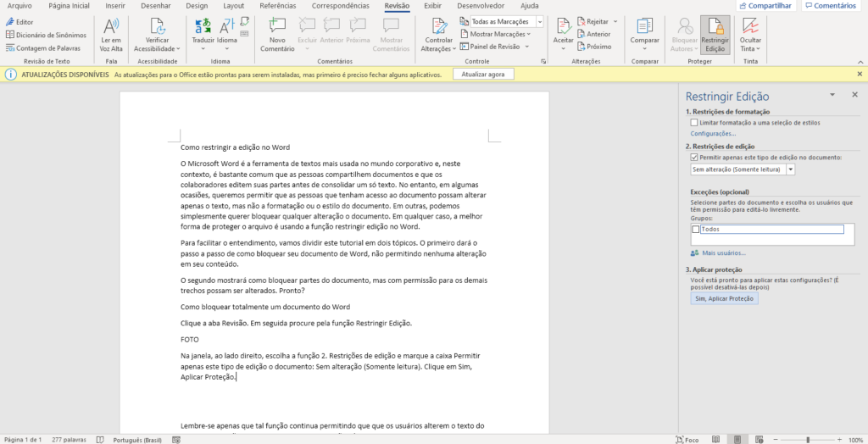Image resolution: width=868 pixels, height=444 pixels.
Task: Check Limitar formatação a uma seleção de estilos
Action: point(694,122)
